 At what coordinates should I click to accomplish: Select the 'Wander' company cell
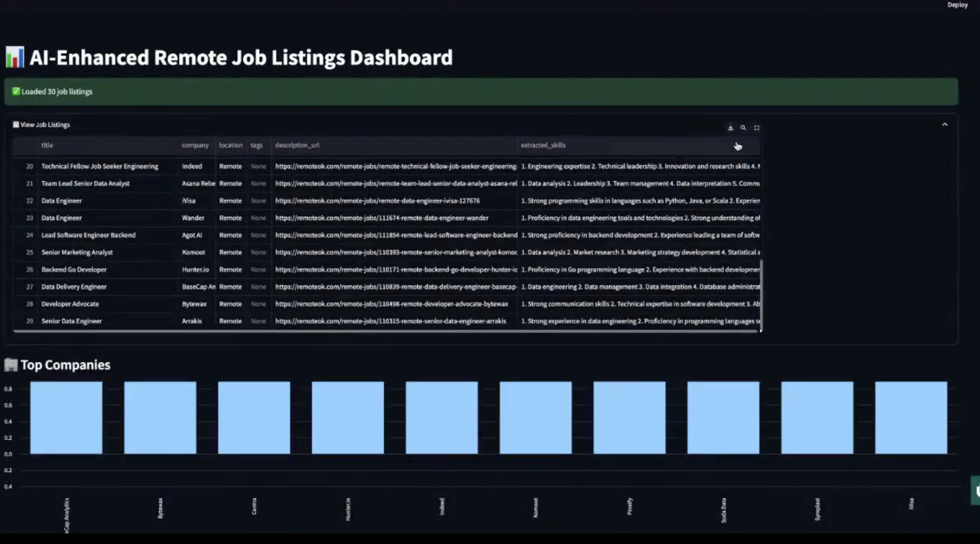(x=197, y=218)
